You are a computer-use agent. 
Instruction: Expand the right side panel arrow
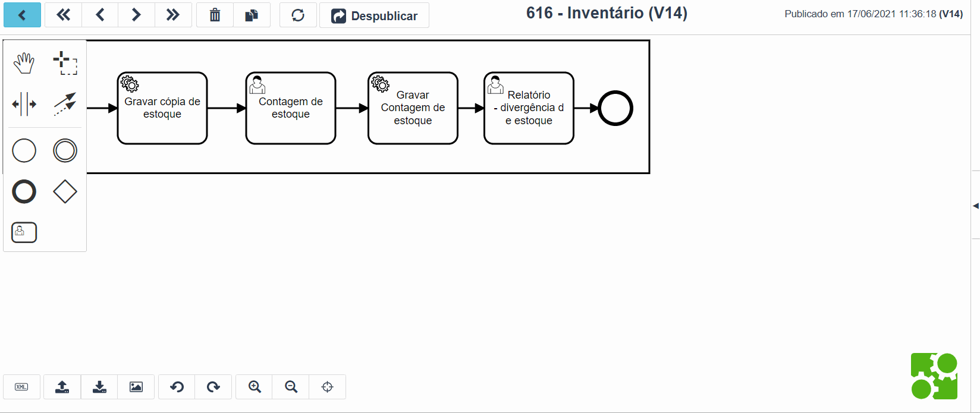tap(976, 206)
